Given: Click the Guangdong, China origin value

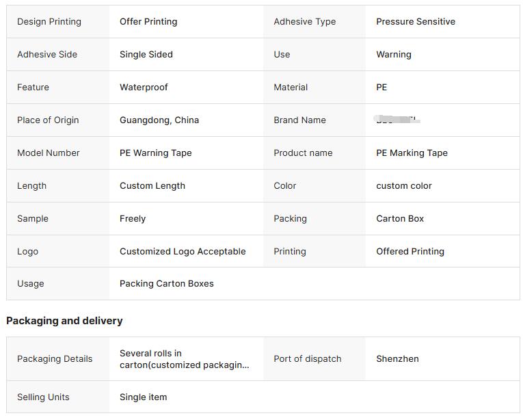Looking at the screenshot, I should pos(159,120).
